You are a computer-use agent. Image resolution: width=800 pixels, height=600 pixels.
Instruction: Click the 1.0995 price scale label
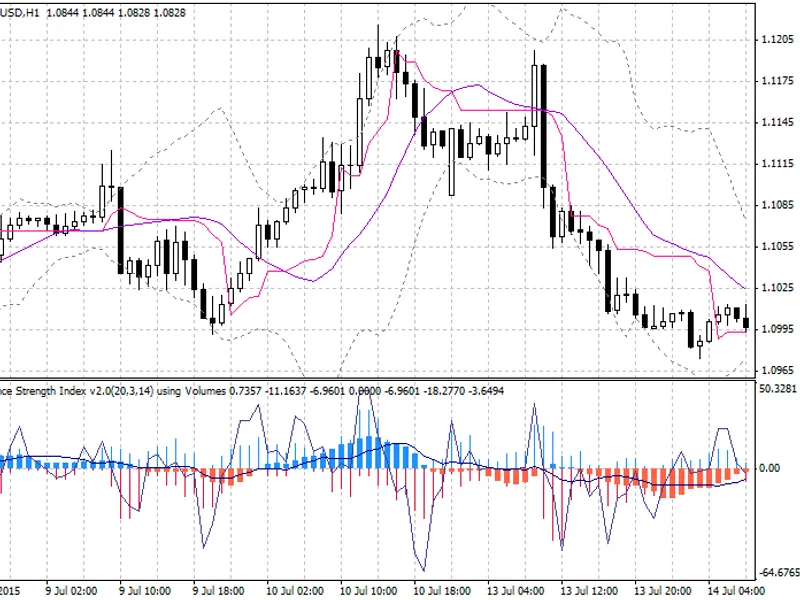(x=778, y=329)
